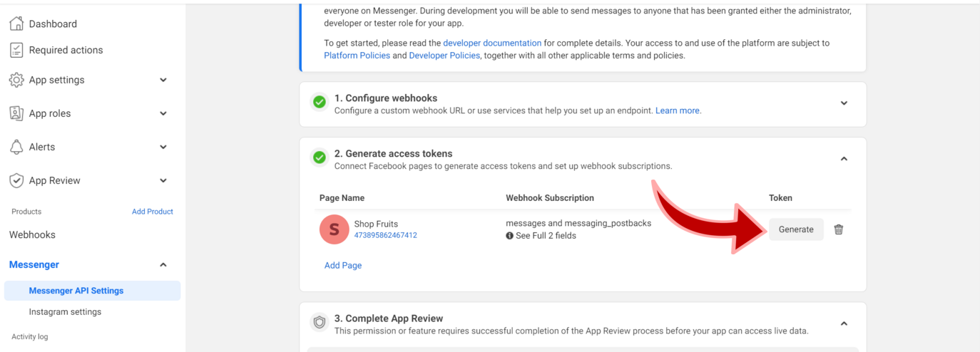Select Messenger API Settings item
Image resolution: width=980 pixels, height=352 pixels.
tap(92, 291)
